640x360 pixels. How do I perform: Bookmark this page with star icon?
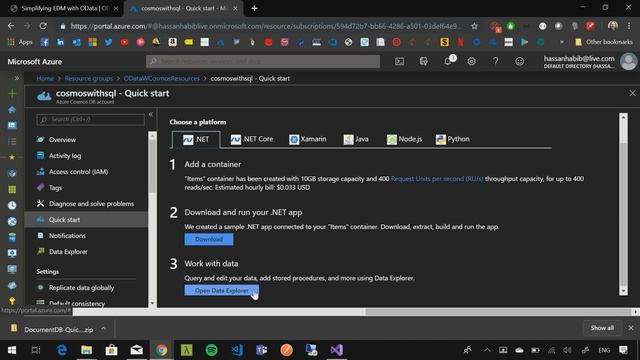(474, 26)
